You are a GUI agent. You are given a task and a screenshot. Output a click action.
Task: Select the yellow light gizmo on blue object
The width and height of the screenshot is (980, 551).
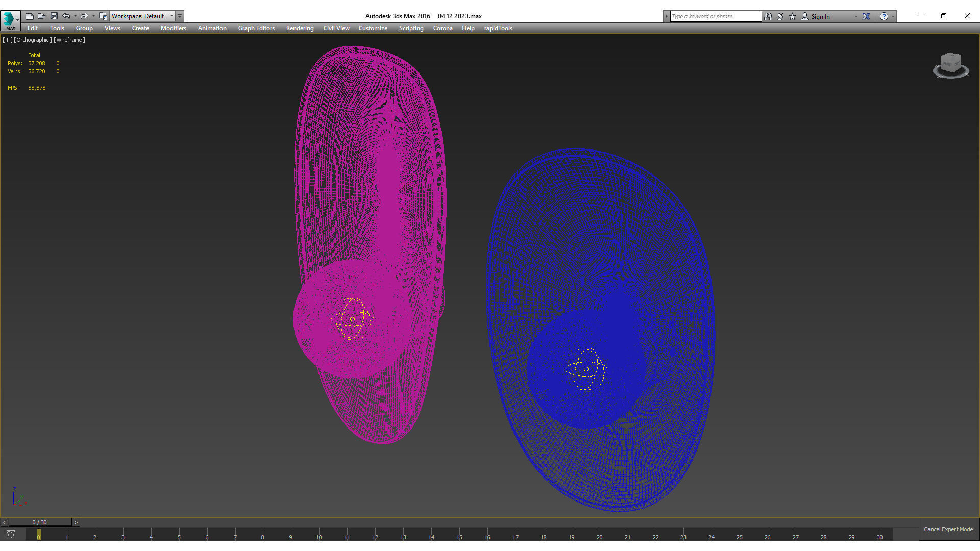click(586, 369)
